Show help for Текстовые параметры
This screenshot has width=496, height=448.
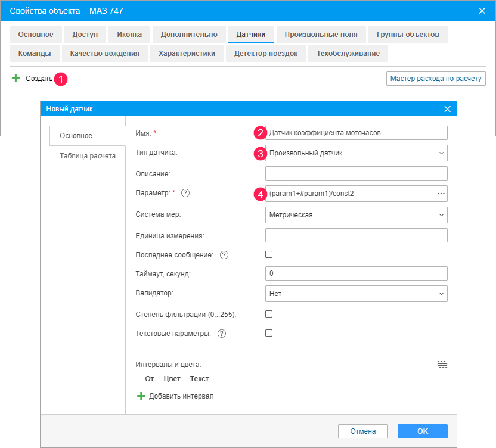click(222, 334)
